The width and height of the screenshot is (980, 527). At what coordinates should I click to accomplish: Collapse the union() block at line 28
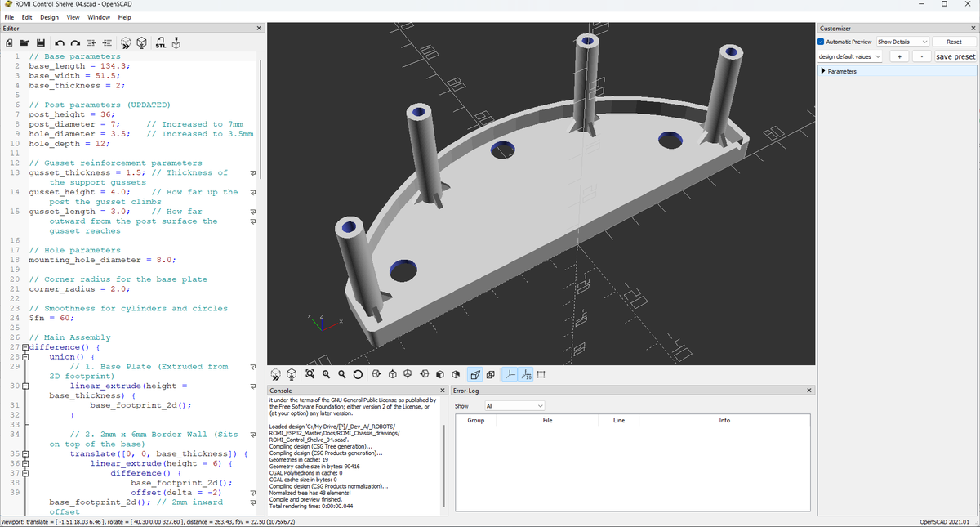click(x=24, y=357)
